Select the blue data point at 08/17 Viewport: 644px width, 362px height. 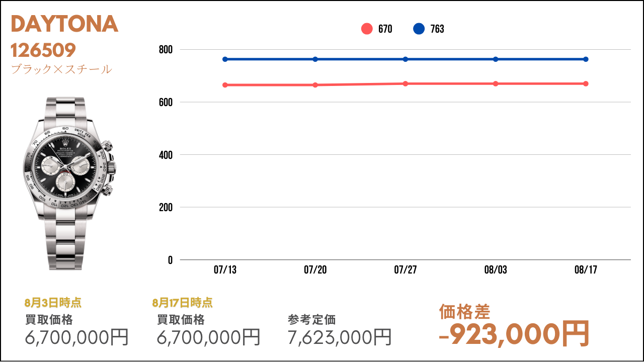[586, 59]
